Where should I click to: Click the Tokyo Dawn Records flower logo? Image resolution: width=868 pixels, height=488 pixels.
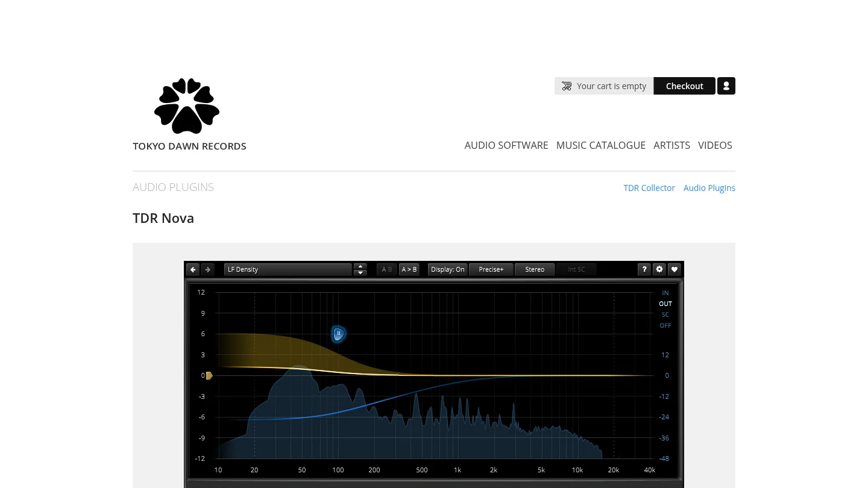pyautogui.click(x=187, y=106)
